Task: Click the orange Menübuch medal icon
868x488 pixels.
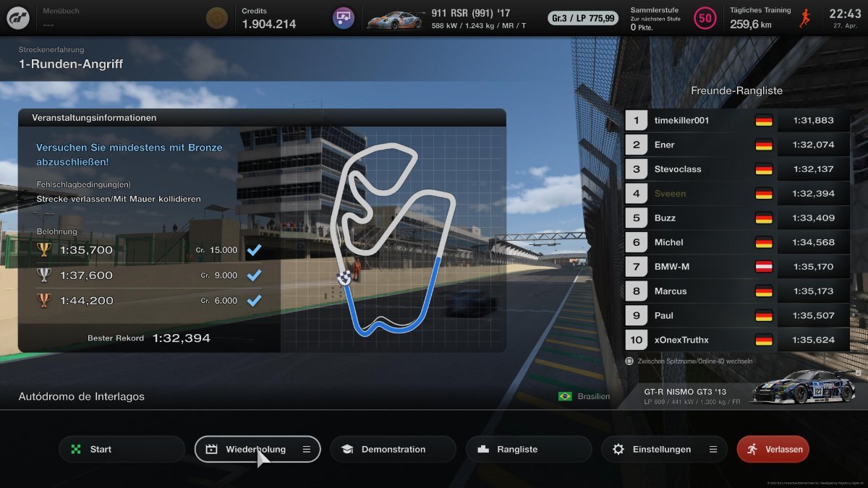Action: [x=216, y=17]
